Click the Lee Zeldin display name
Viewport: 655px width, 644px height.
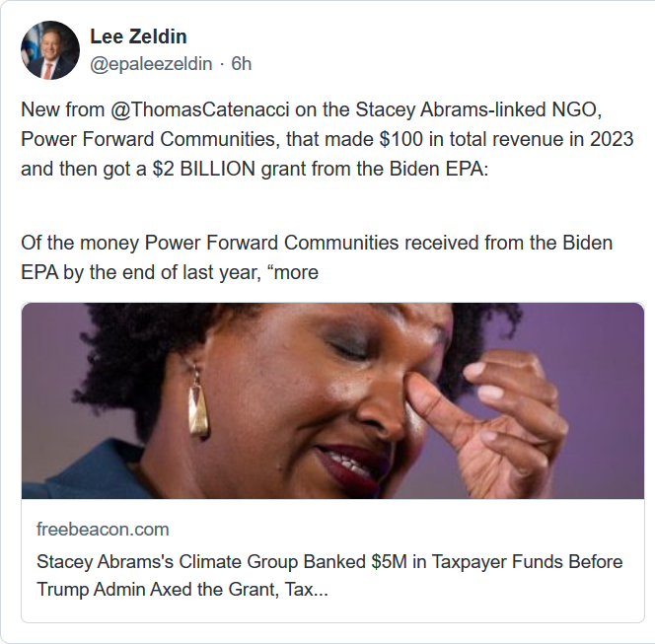coord(137,37)
